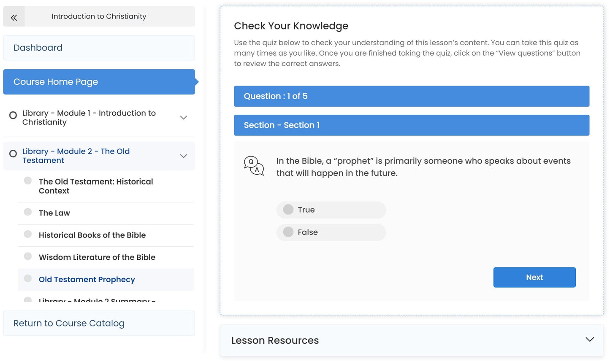This screenshot has height=364, width=610.
Task: Expand the Lesson Resources section
Action: (590, 340)
